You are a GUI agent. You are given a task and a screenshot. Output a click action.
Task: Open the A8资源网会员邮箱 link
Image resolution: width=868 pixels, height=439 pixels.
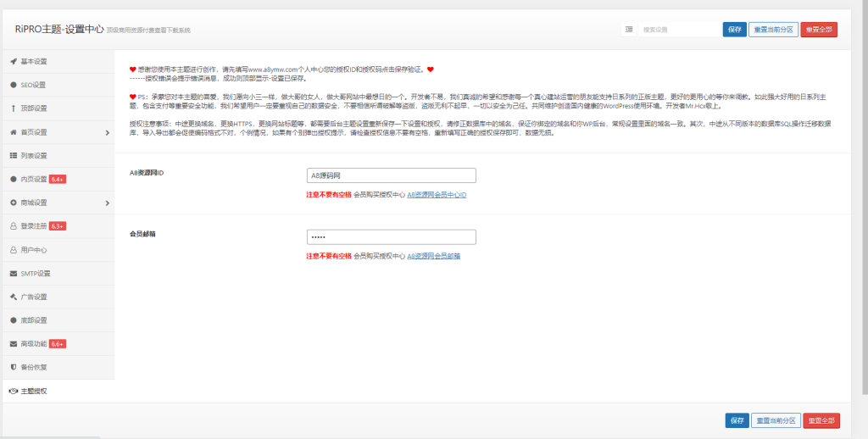click(x=433, y=256)
